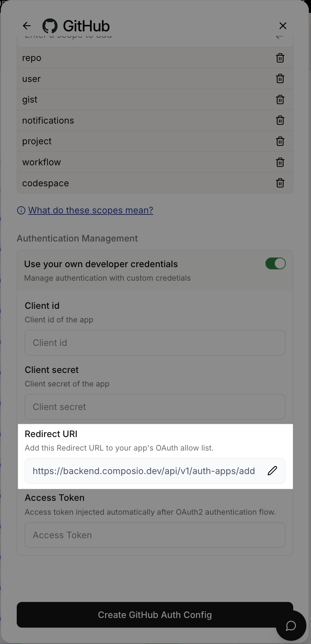Remove the notifications scope

[280, 120]
